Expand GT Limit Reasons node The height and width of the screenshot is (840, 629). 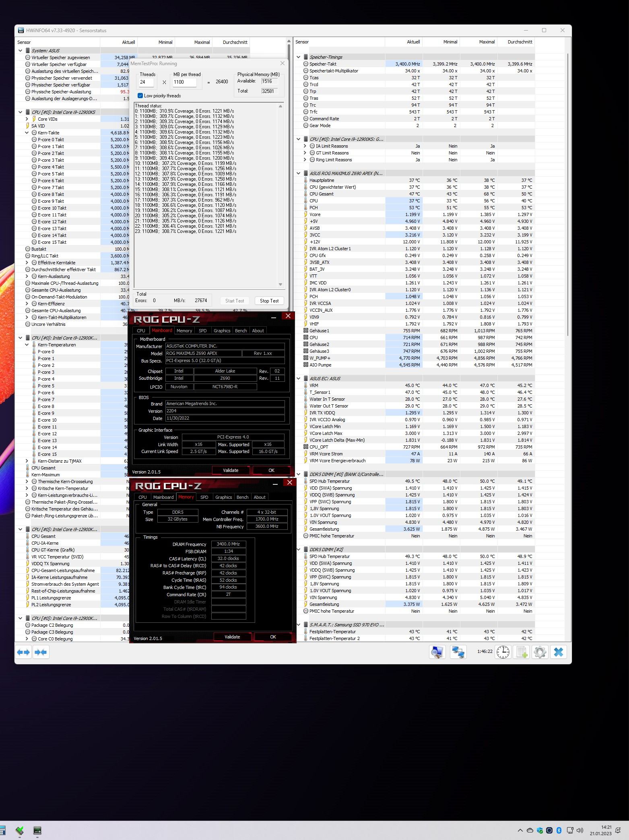tap(305, 153)
